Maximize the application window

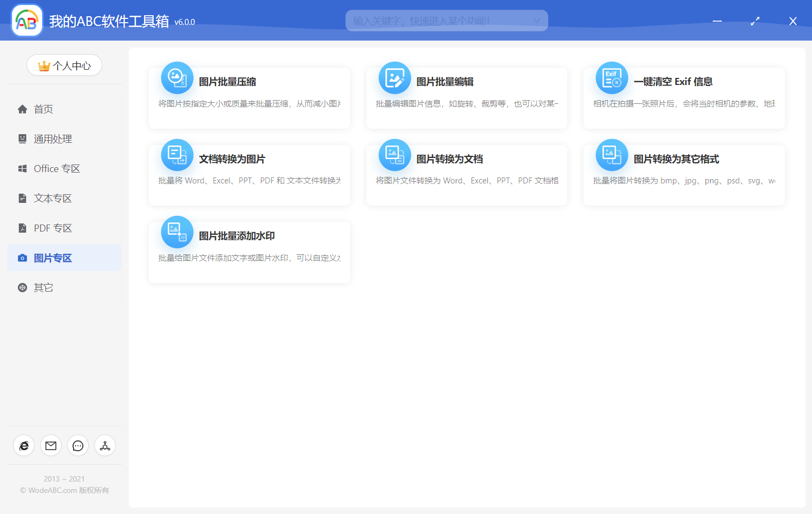tap(755, 21)
